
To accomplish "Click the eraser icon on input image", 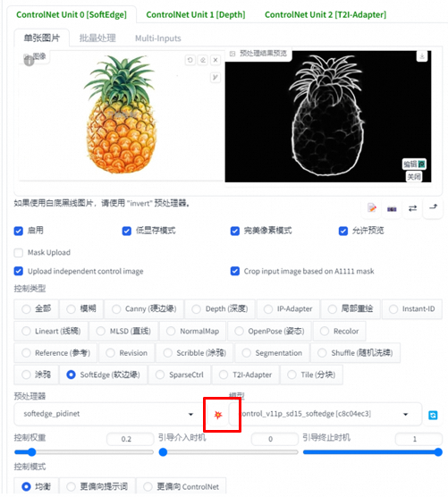I will point(203,60).
